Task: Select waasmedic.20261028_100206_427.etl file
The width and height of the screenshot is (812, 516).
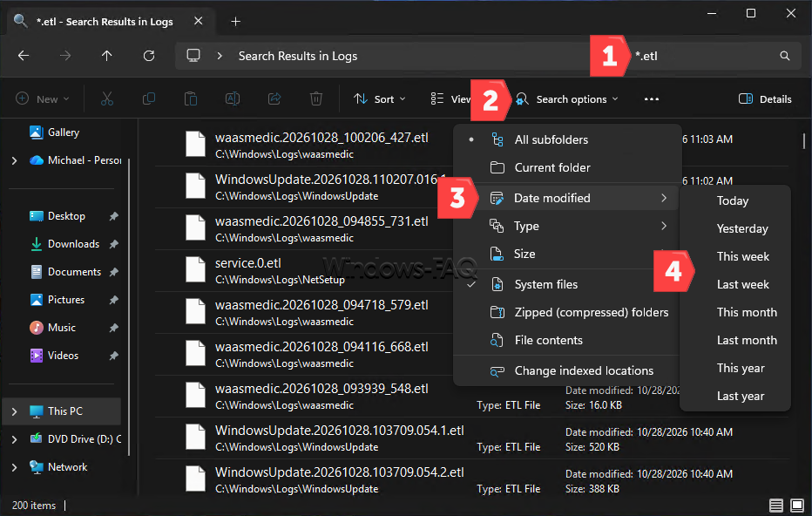Action: coord(321,138)
